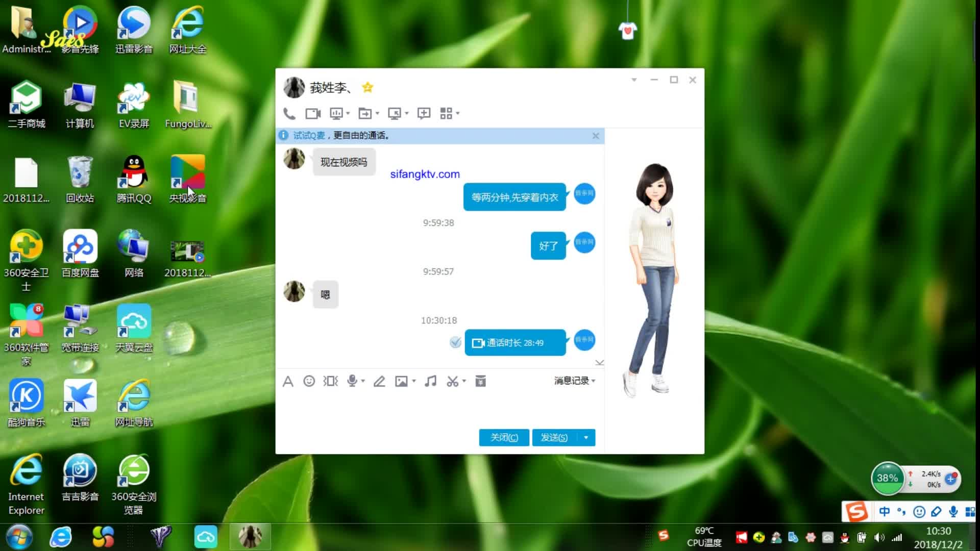Toggle the Sogou IME microphone input
Screen dimensions: 980x551
pyautogui.click(x=953, y=511)
